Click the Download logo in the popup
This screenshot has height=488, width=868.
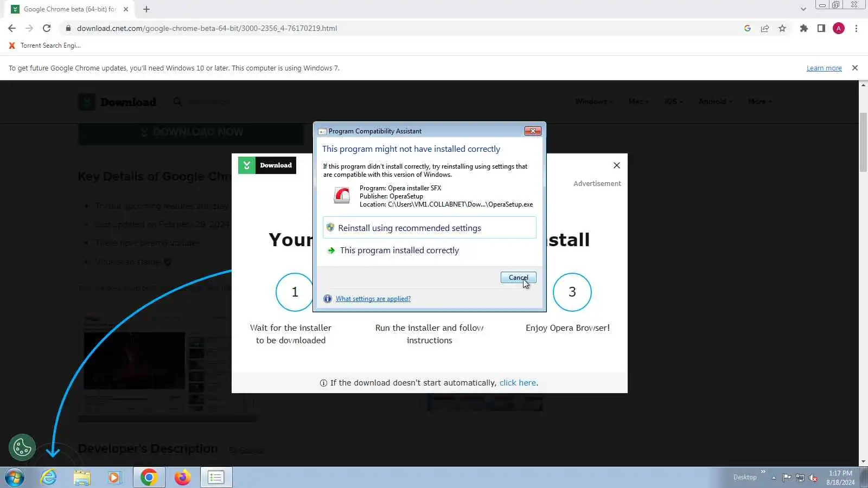pos(267,165)
